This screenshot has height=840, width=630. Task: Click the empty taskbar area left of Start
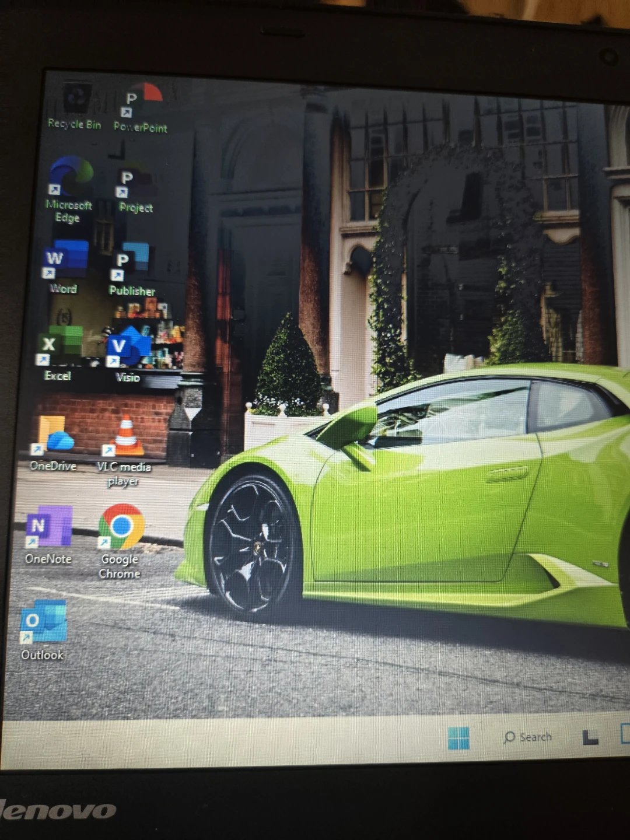233,741
